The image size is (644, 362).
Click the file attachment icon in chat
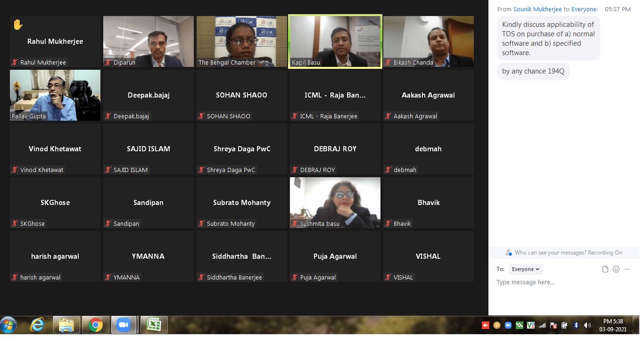[605, 269]
